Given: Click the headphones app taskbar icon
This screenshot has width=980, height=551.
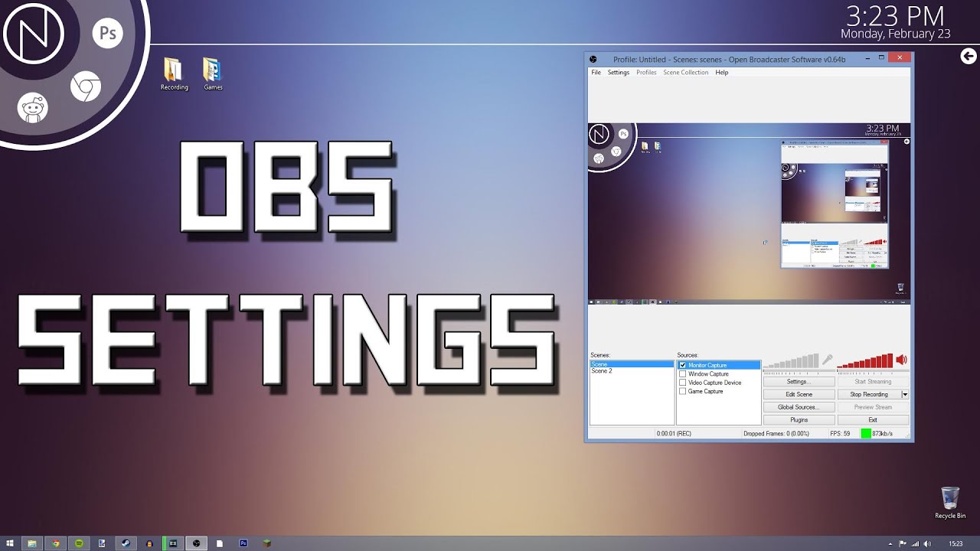Looking at the screenshot, I should (x=149, y=543).
